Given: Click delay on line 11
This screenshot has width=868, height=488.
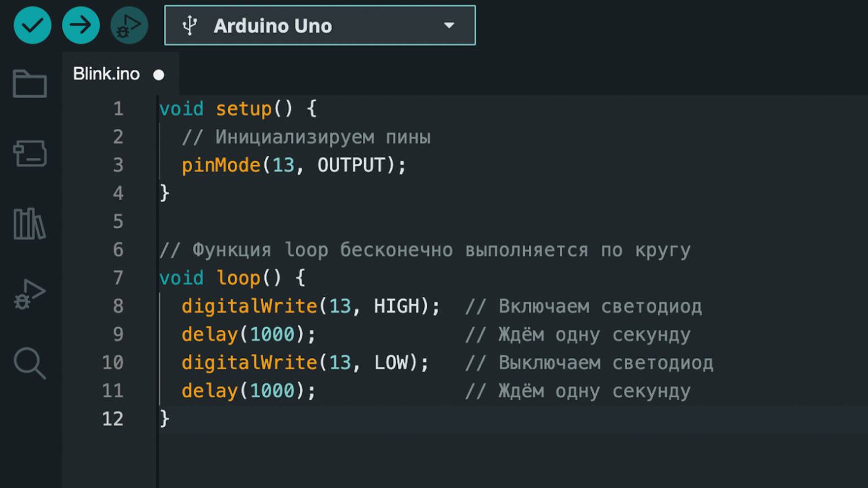Looking at the screenshot, I should (x=210, y=391).
